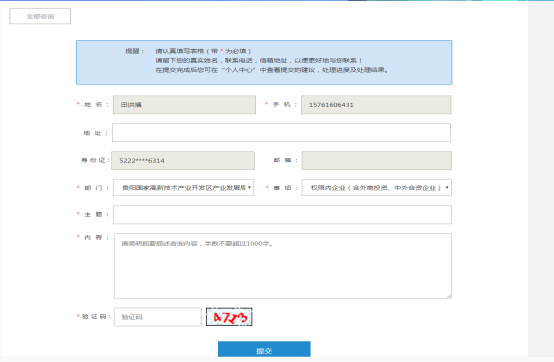Click the blue 提交 submit button
The width and height of the screenshot is (554, 362).
coord(264,349)
